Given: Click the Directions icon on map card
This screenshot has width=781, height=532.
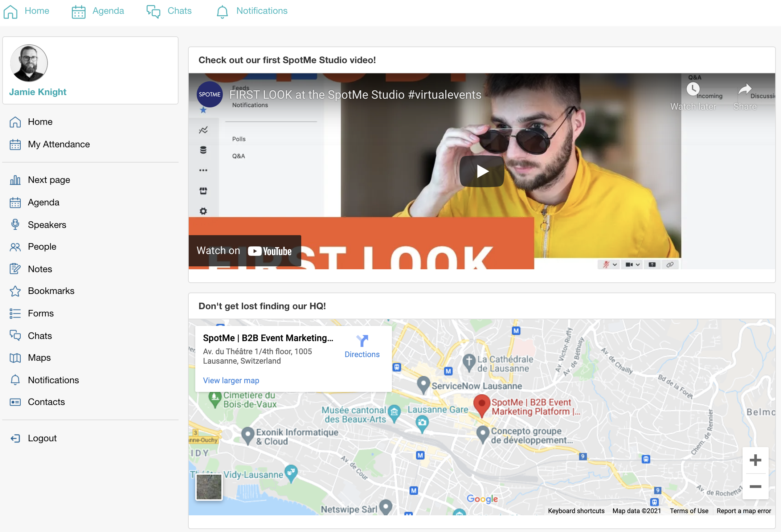Looking at the screenshot, I should coord(362,341).
